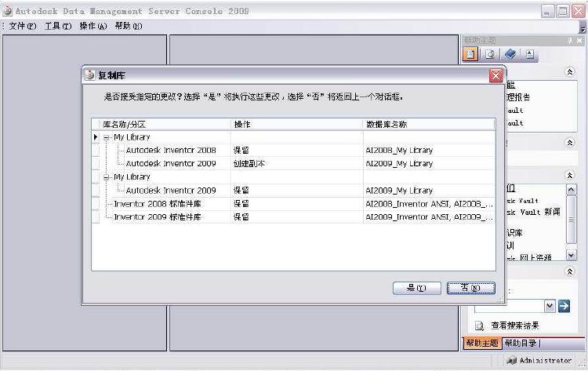Click the Administrator status bar entry

point(539,361)
